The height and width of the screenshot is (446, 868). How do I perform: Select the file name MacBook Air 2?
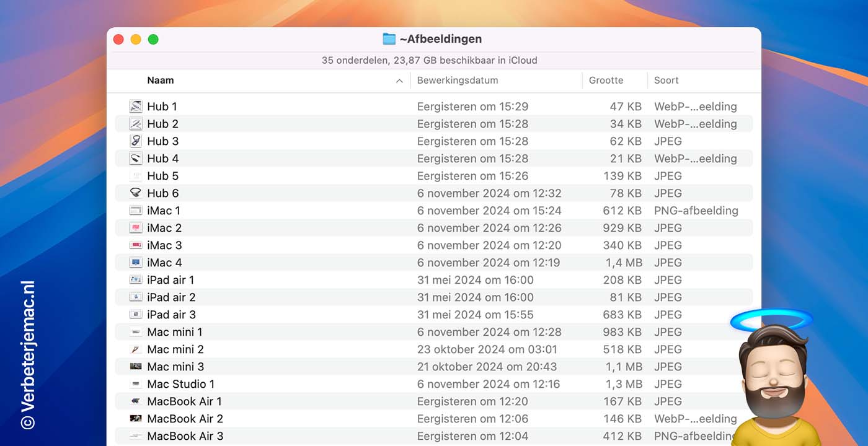point(185,419)
